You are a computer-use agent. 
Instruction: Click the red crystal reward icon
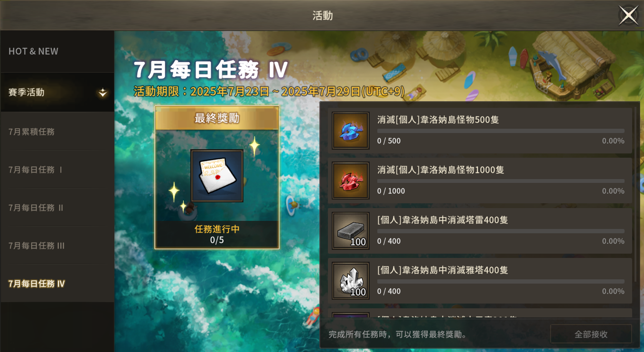pos(351,181)
